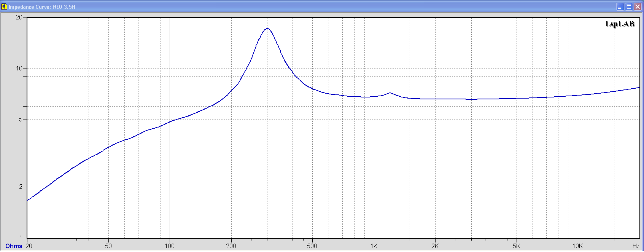Click the small curve bump just past 1K
This screenshot has height=252, width=644.
click(390, 93)
